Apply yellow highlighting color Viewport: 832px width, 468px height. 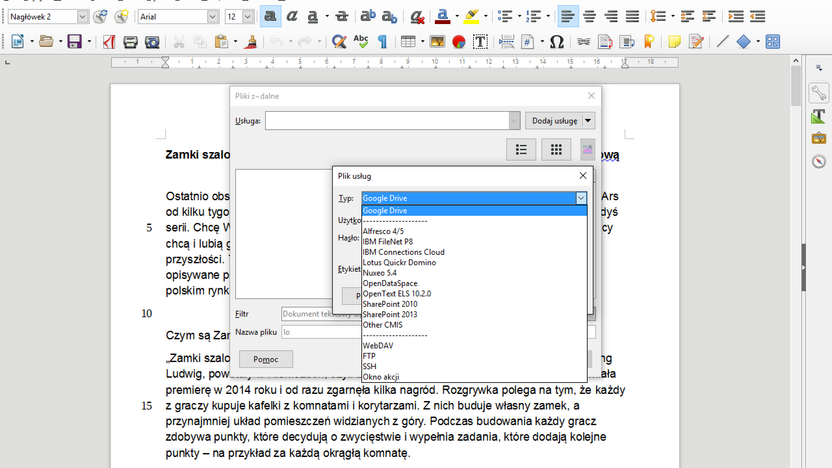[471, 17]
